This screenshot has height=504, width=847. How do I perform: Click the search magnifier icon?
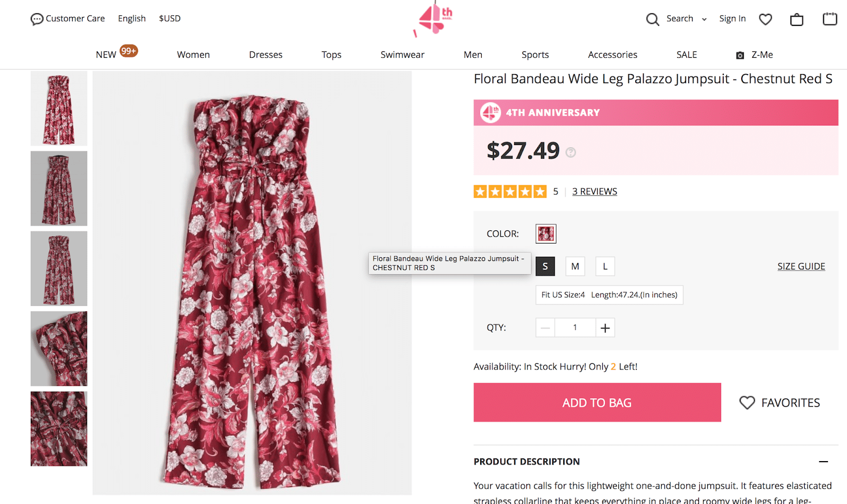652,20
